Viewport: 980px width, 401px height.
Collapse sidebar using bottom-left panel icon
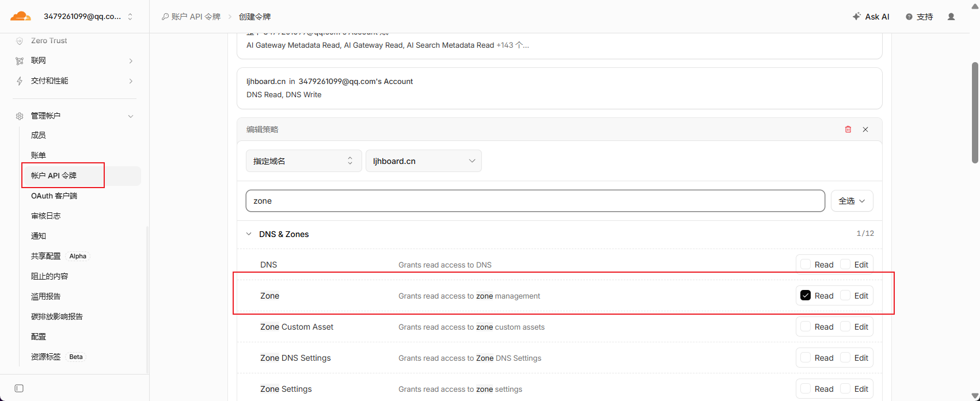point(19,388)
